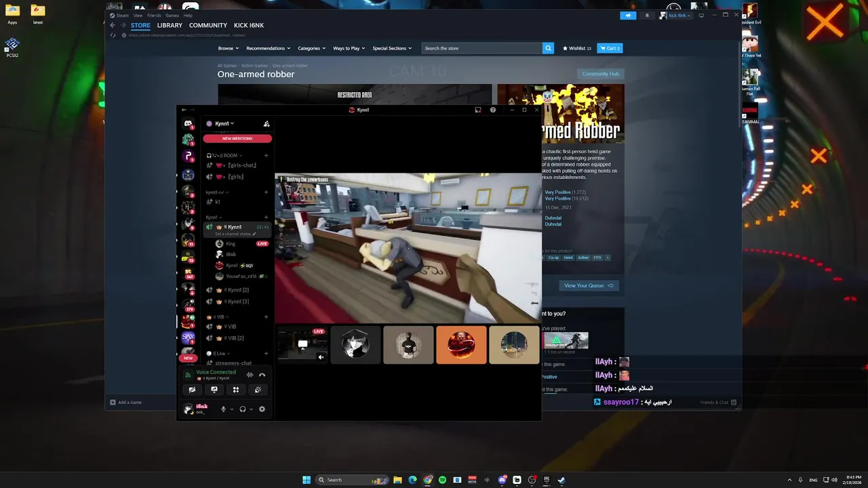Navigate back in Steam client
The height and width of the screenshot is (488, 868).
[x=113, y=25]
